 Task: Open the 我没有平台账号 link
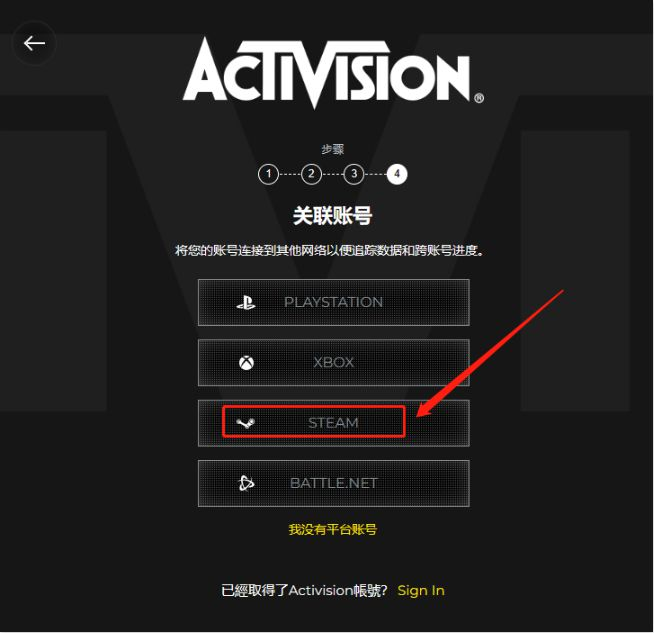[333, 530]
